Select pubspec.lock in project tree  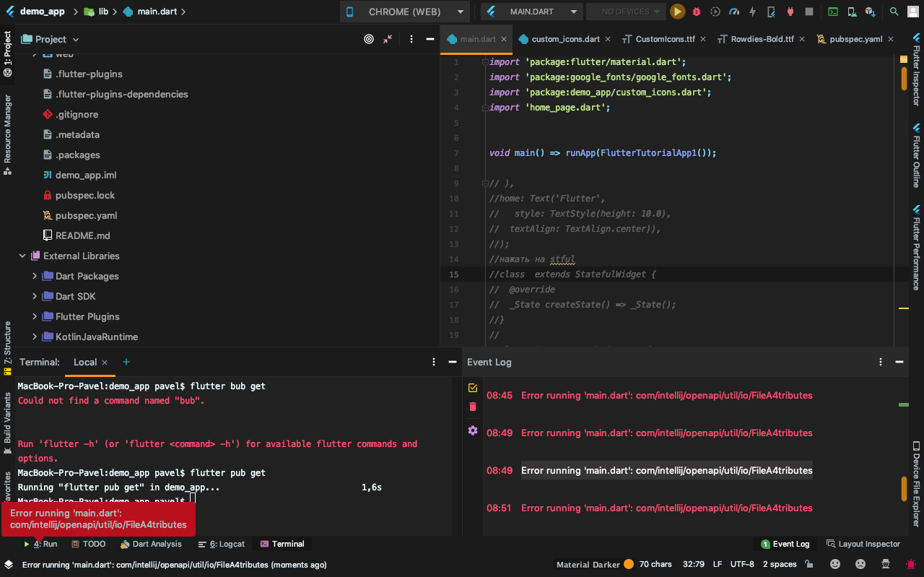click(85, 195)
